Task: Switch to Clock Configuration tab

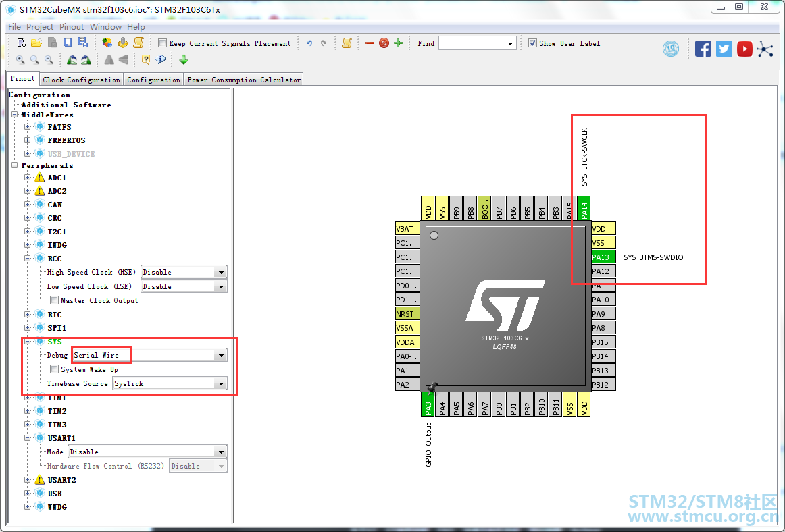Action: tap(81, 80)
